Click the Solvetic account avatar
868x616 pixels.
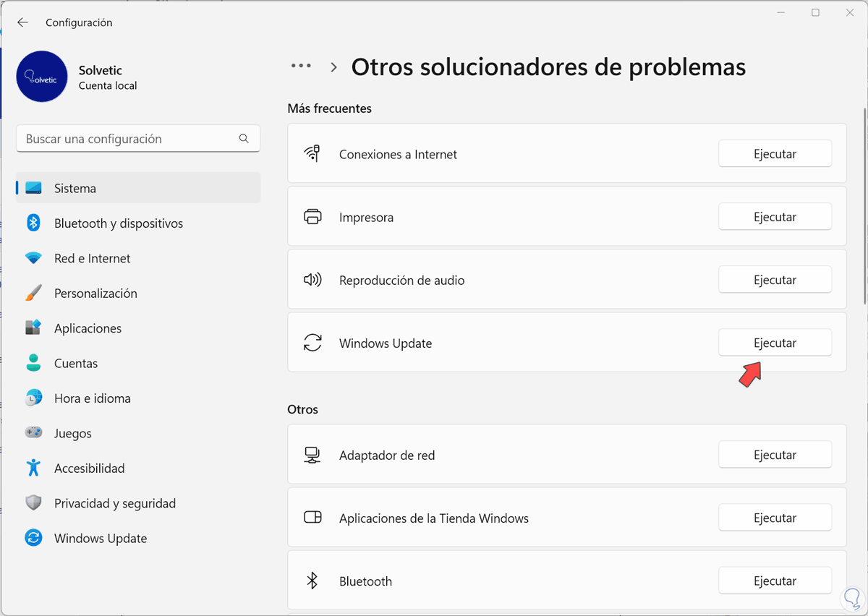tap(42, 77)
